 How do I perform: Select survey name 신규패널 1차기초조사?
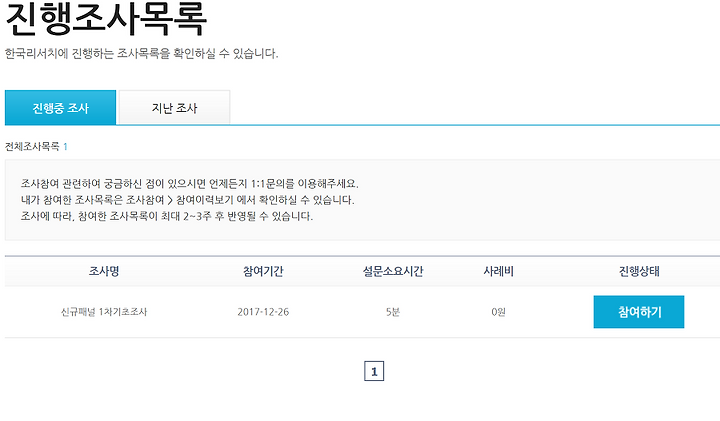[x=104, y=312]
